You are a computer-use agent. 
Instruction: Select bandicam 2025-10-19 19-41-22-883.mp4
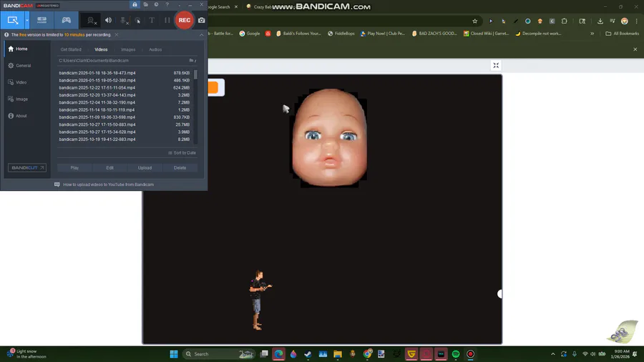[125, 140]
